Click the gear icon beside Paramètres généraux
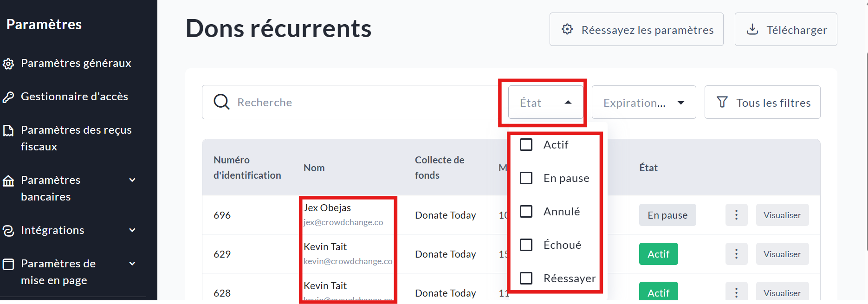The width and height of the screenshot is (868, 304). tap(8, 64)
